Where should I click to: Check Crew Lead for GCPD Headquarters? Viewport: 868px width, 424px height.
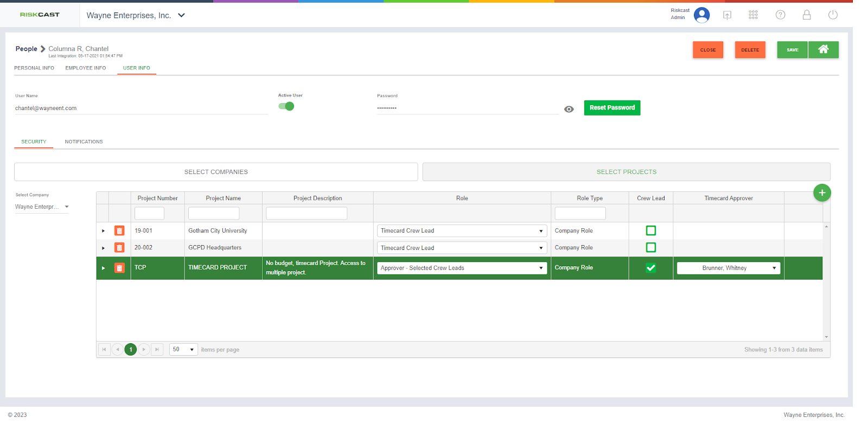(651, 247)
